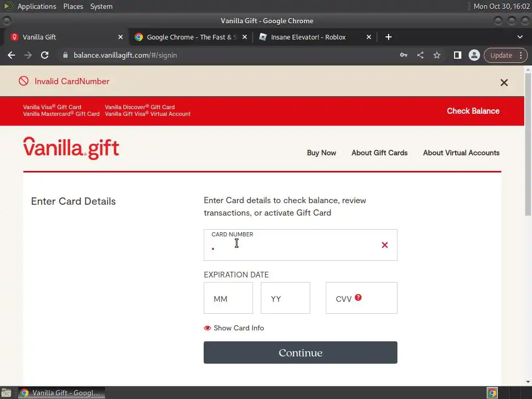Viewport: 532px width, 399px height.
Task: Open About Gift Cards
Action: (379, 153)
